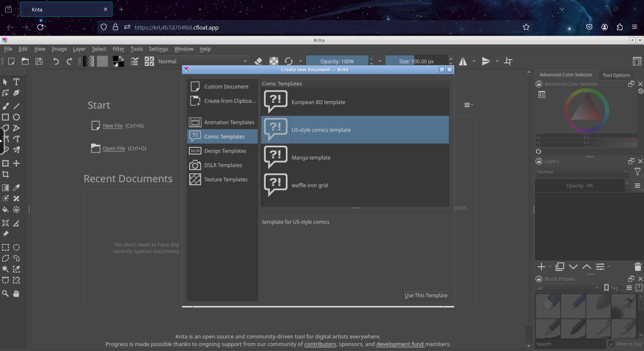Select the Pan hand tool
Screen dimensions: 644x351
click(x=16, y=294)
